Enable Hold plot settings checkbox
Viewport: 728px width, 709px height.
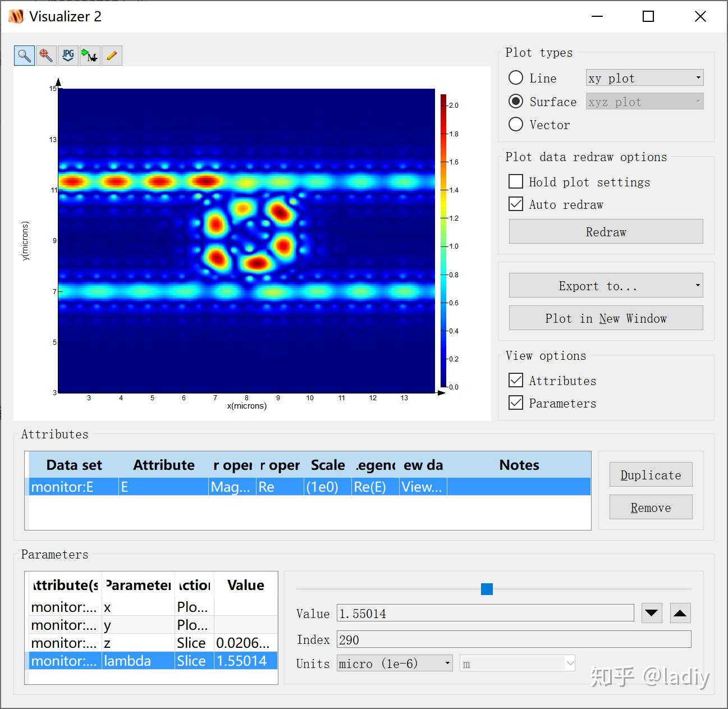pyautogui.click(x=516, y=181)
